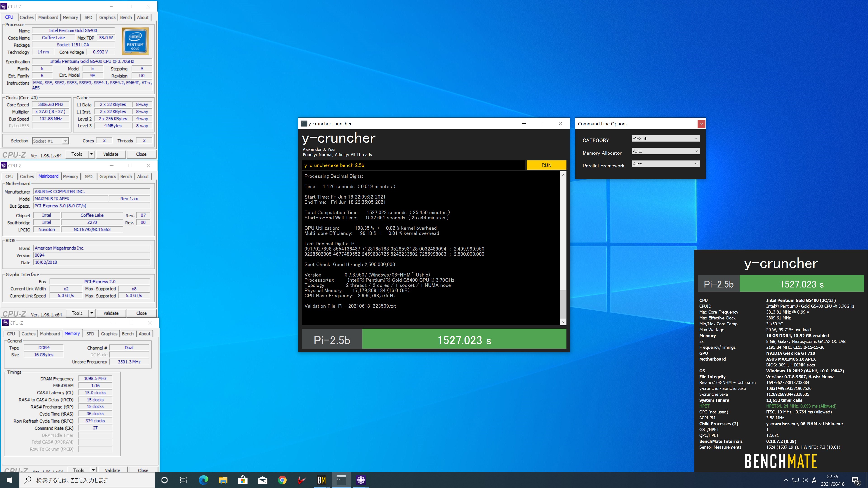This screenshot has width=868, height=488.
Task: Select CPU tab in bottom CPU-Z window
Action: tap(11, 333)
